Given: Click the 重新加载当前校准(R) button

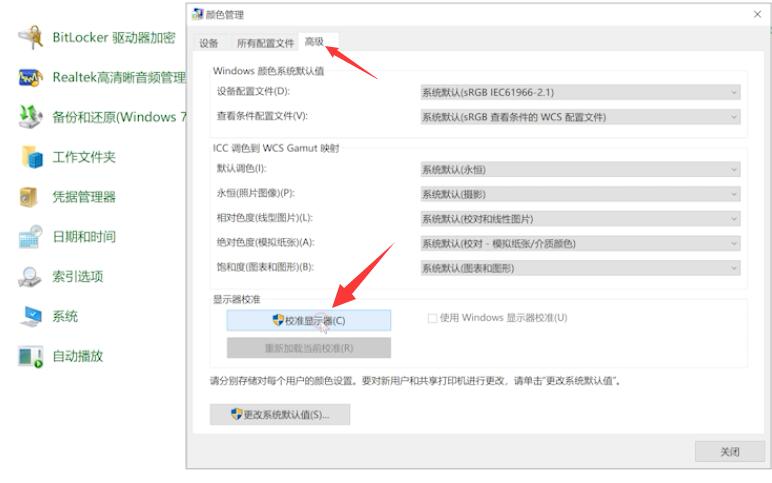Looking at the screenshot, I should point(309,348).
